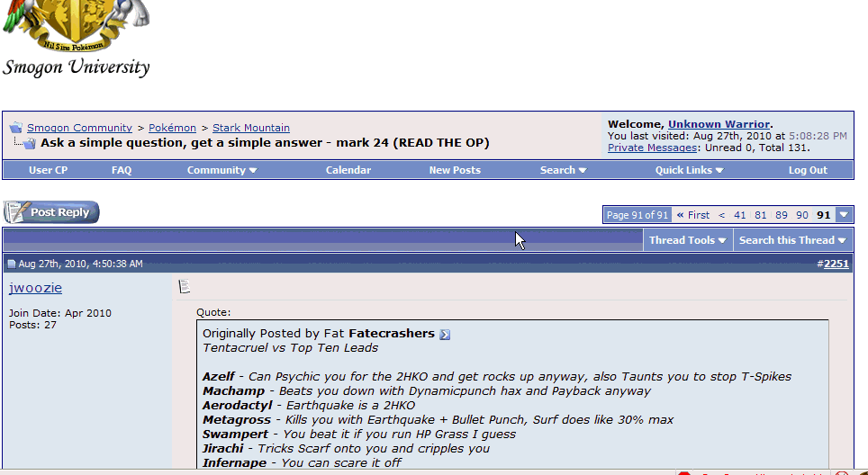Click the bold Swampert entry
The width and height of the screenshot is (868, 475).
tap(235, 435)
